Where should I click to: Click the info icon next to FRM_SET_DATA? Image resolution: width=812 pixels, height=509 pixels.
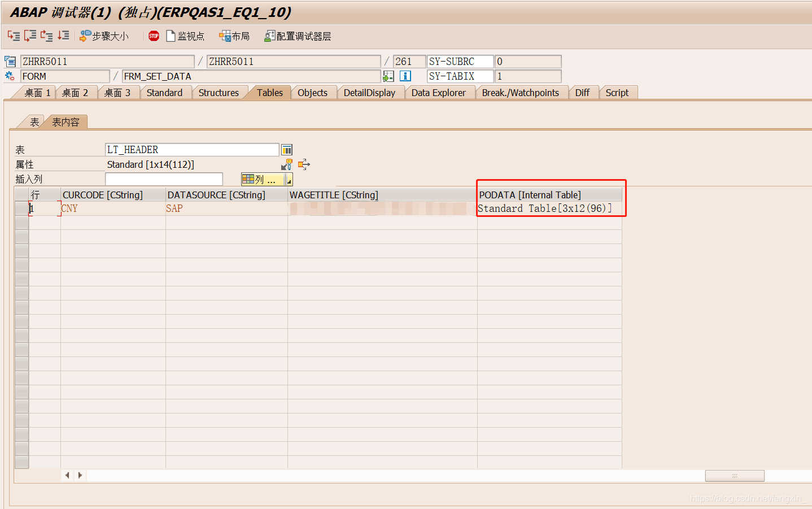[405, 76]
